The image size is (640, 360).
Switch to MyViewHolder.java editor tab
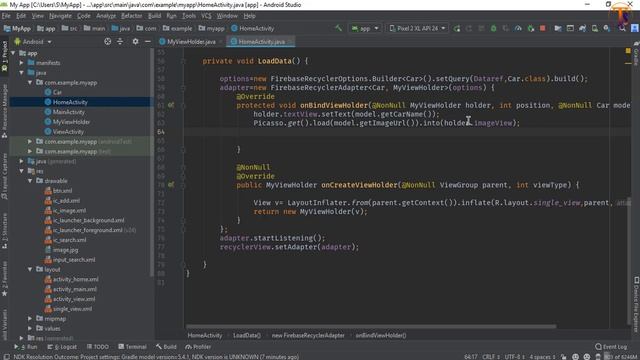click(191, 42)
